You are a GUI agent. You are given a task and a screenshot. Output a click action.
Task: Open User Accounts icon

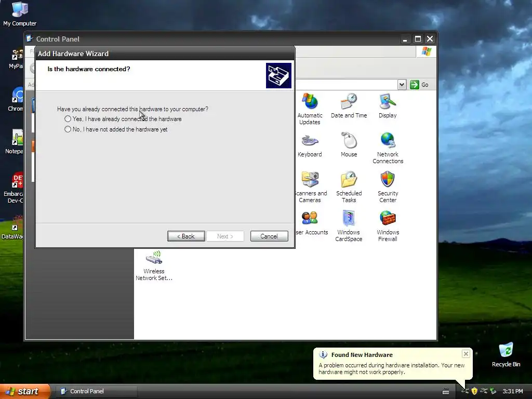click(312, 222)
